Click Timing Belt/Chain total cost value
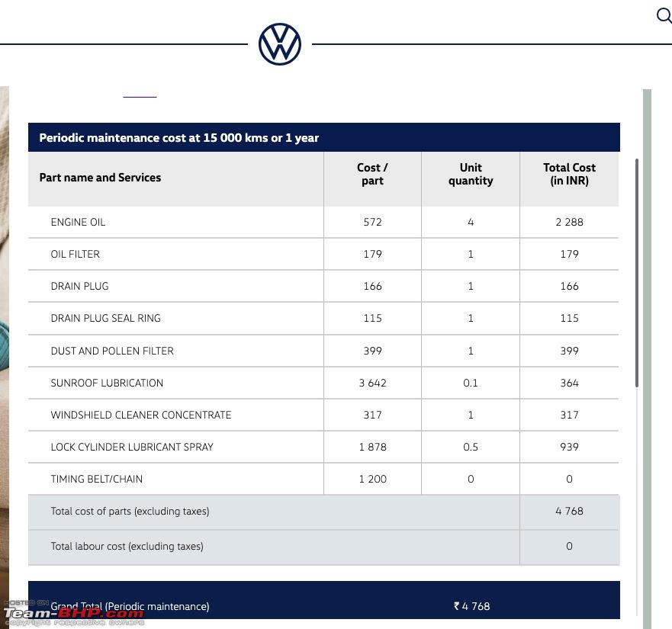 [569, 479]
